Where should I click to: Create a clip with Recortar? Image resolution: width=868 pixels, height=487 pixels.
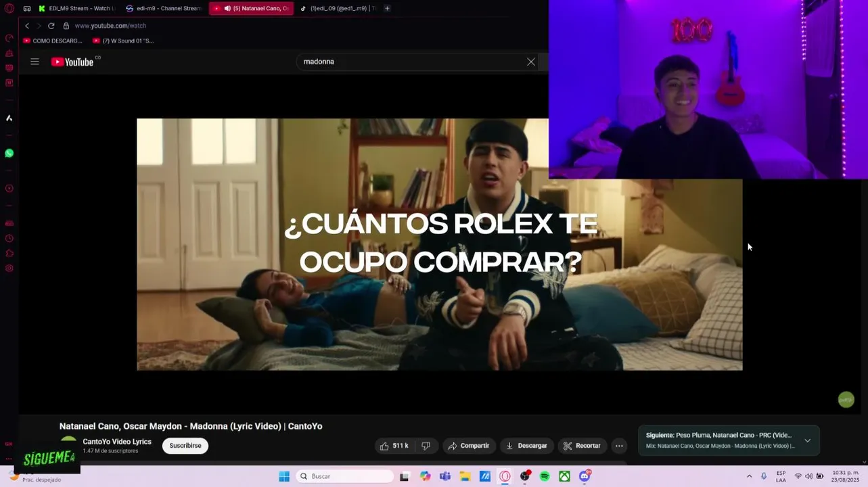click(x=582, y=446)
